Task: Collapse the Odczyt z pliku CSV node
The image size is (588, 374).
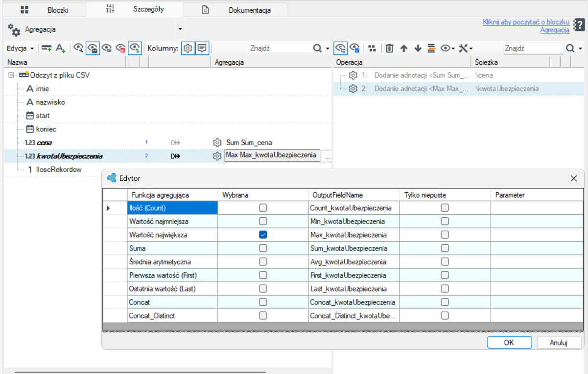Action: click(12, 75)
